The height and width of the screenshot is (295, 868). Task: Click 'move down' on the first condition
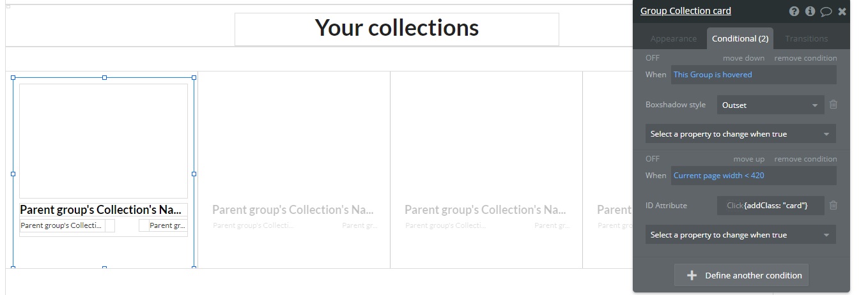tap(743, 58)
